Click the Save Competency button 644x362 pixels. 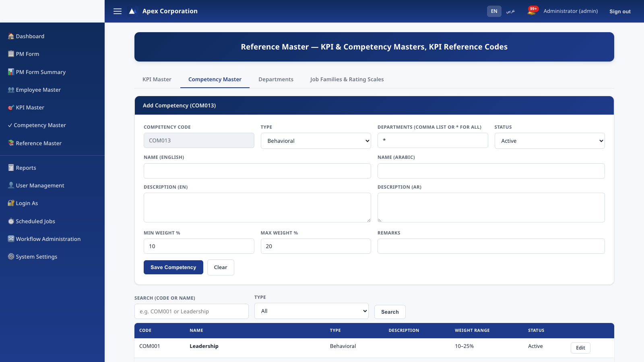click(173, 267)
